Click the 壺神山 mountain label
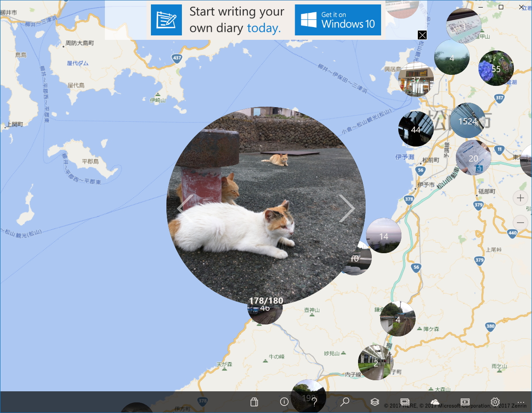The image size is (532, 413). 312,310
